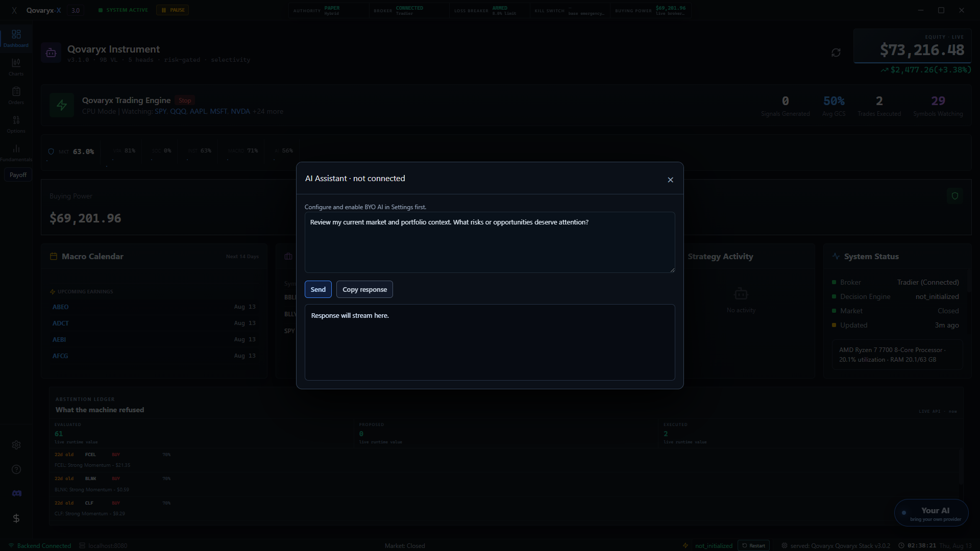The width and height of the screenshot is (980, 551).
Task: Open the Payoff item
Action: (x=18, y=175)
